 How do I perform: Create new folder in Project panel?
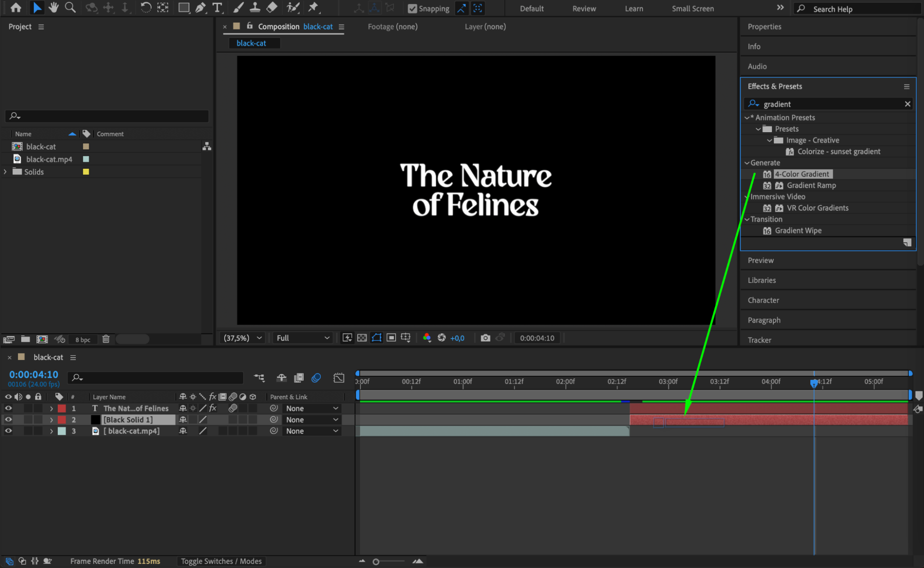coord(25,339)
